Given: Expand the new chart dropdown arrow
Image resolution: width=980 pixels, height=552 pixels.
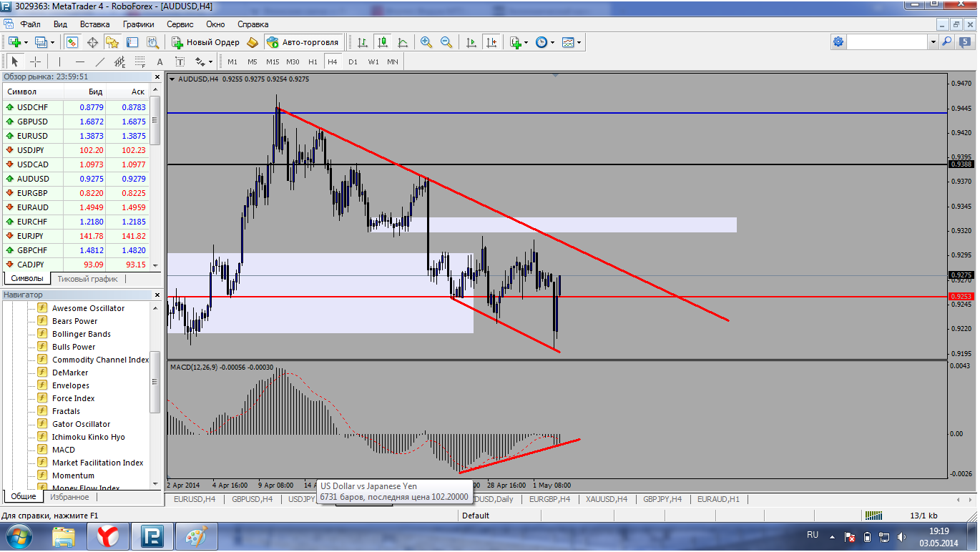Looking at the screenshot, I should tap(25, 43).
